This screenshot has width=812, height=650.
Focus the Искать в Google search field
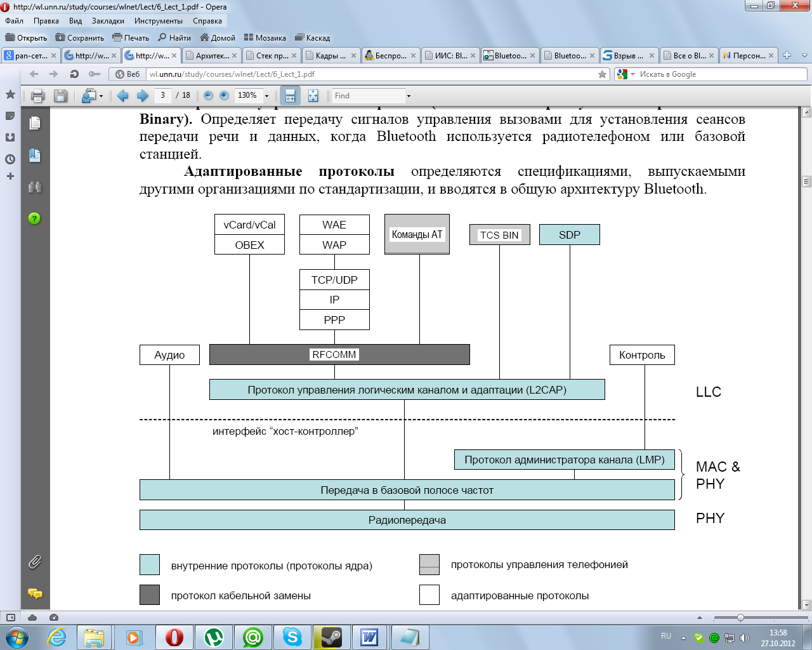tap(721, 74)
